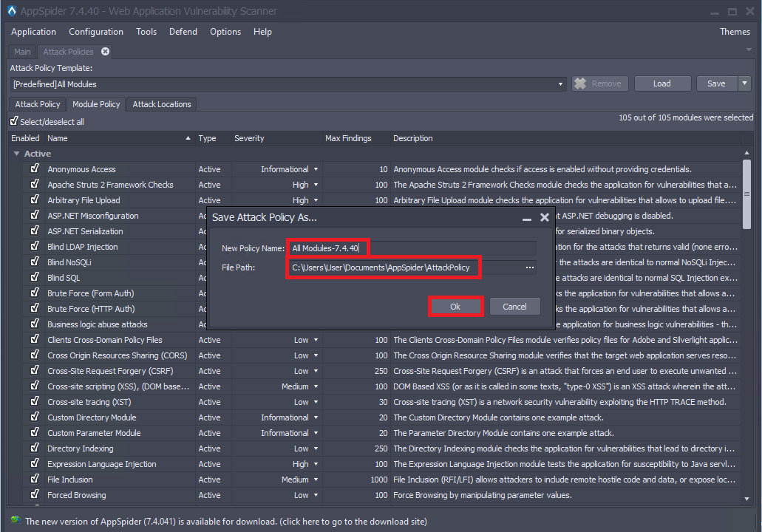Disable the Anonymous Access module checkbox
The height and width of the screenshot is (532, 762).
tap(35, 168)
